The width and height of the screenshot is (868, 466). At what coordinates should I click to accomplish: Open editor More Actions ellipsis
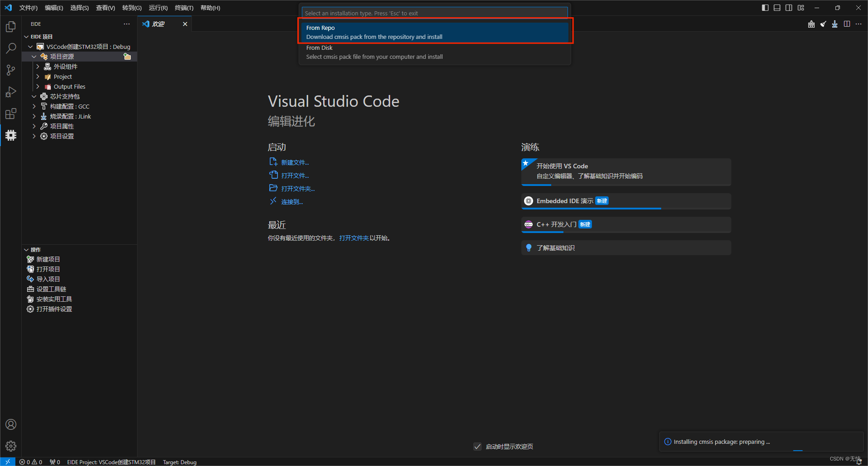point(858,24)
